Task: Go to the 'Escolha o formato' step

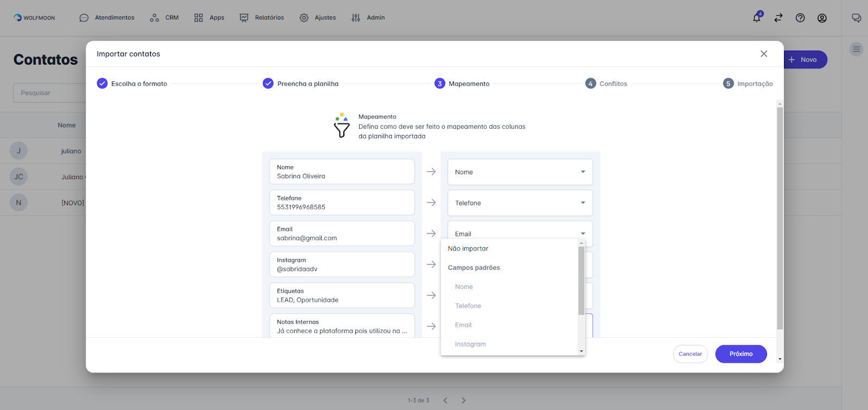Action: pyautogui.click(x=133, y=84)
